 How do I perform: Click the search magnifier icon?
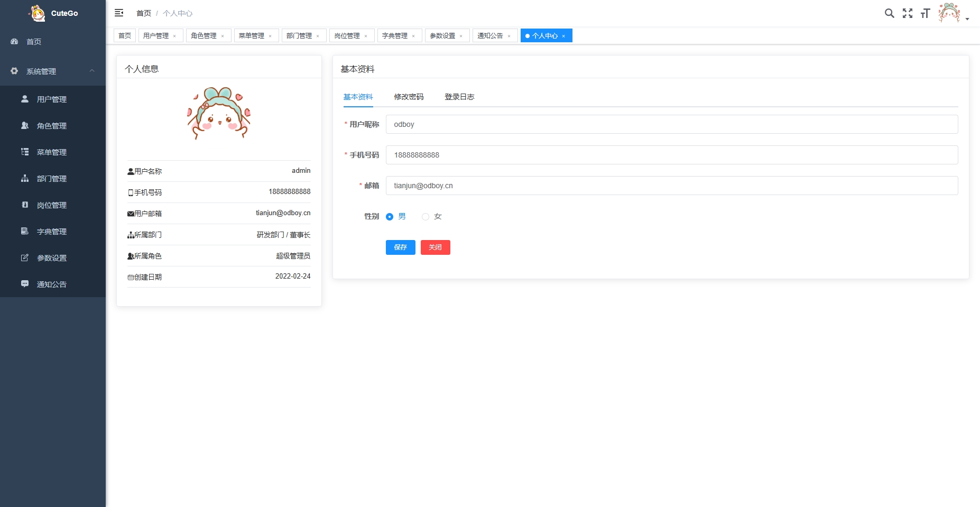pos(890,13)
